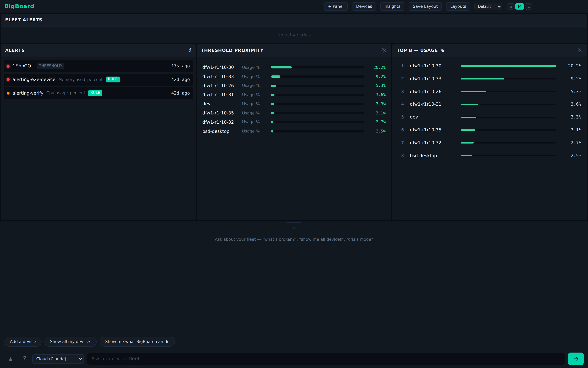Select dfw1-r1r10-35 in Threshold Proximity
Viewport: 588px width, 368px height.
[x=218, y=113]
